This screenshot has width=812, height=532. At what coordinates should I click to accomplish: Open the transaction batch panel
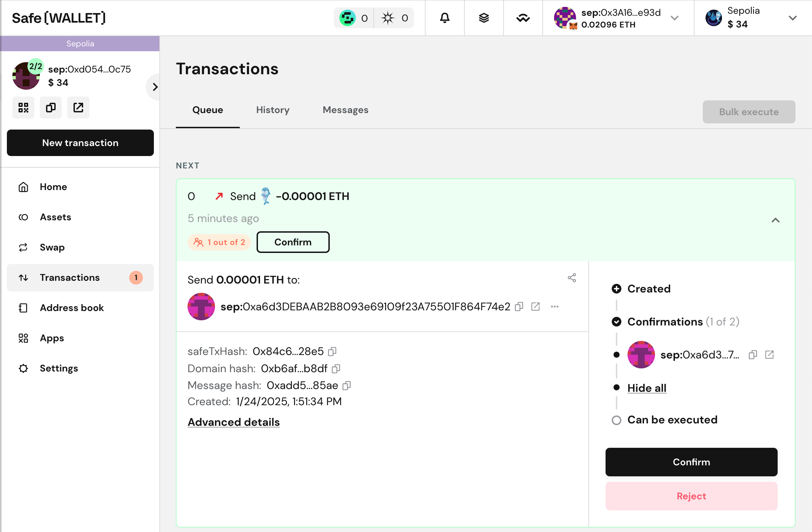click(x=484, y=18)
